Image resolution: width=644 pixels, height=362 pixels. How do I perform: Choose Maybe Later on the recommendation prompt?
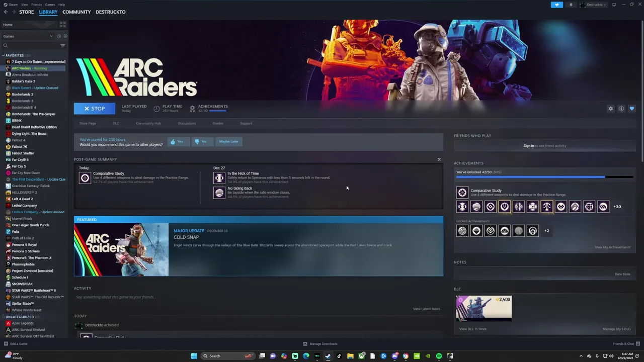click(228, 142)
